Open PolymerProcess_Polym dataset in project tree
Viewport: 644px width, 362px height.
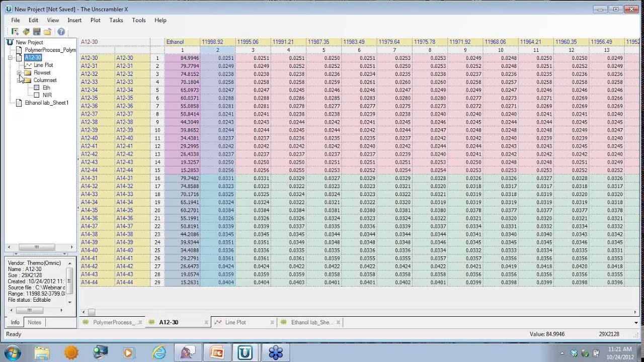(50, 50)
